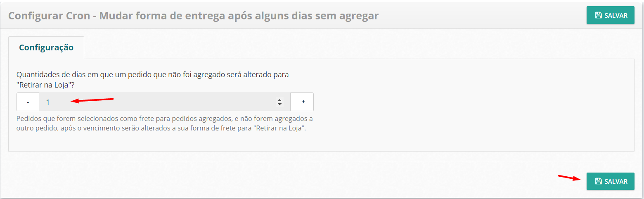Click the value 1 in the days field
644x199 pixels.
48,102
